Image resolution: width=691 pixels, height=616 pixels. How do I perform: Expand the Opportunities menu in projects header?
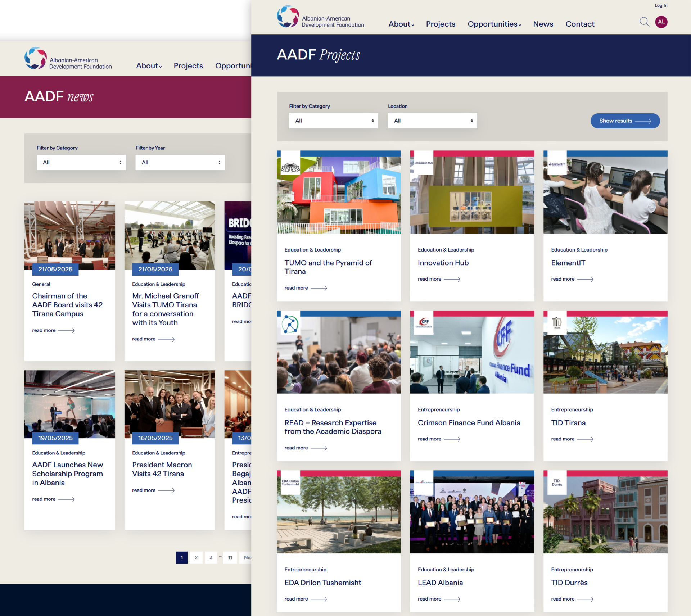click(x=494, y=24)
